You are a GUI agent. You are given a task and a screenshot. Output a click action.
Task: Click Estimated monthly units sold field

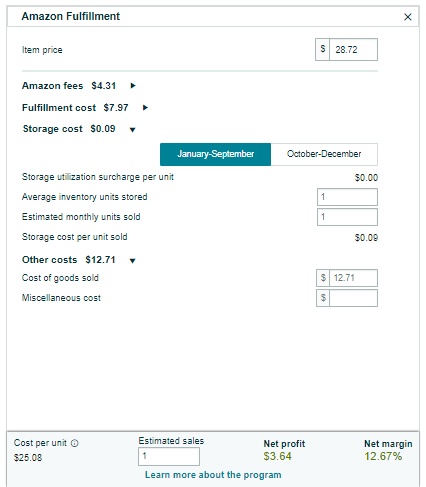pyautogui.click(x=347, y=217)
